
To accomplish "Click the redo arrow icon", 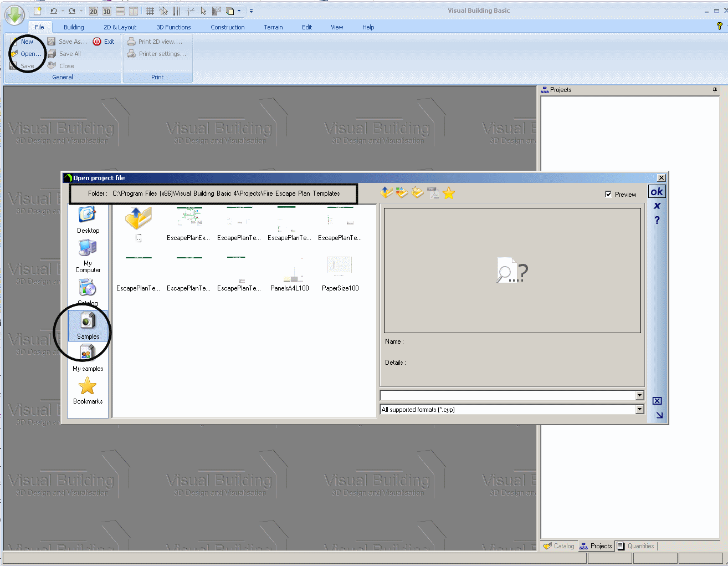I will coord(72,11).
